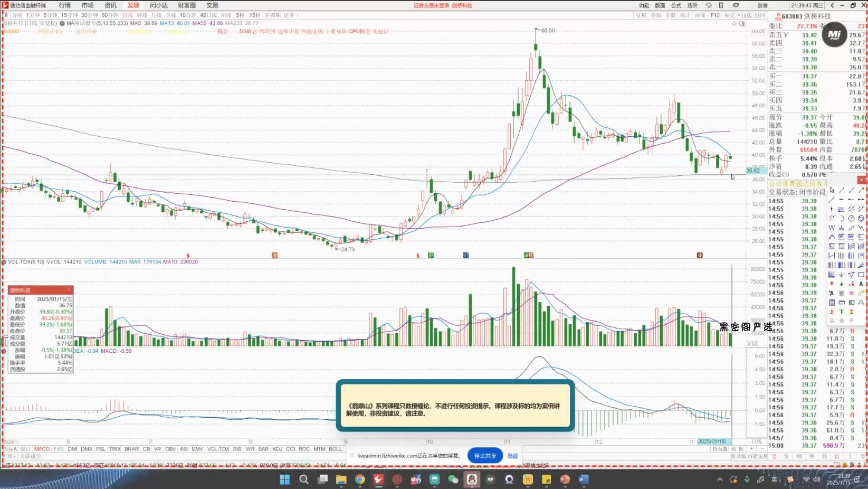
Task: Open the 复权 adjustment options
Action: point(641,15)
